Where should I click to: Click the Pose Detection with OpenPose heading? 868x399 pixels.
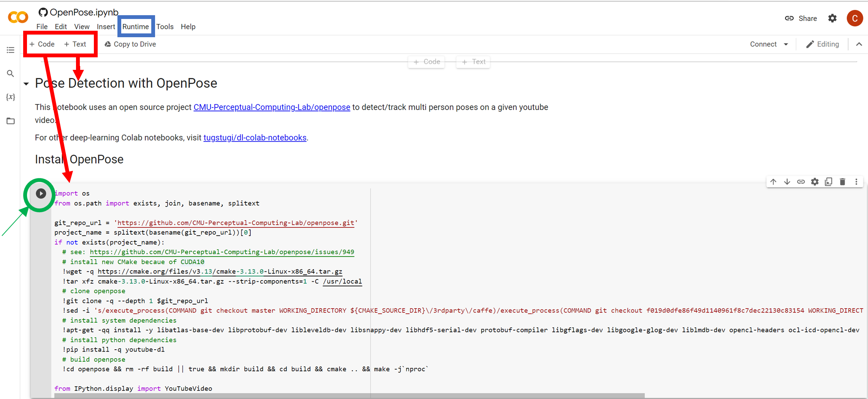click(x=126, y=83)
